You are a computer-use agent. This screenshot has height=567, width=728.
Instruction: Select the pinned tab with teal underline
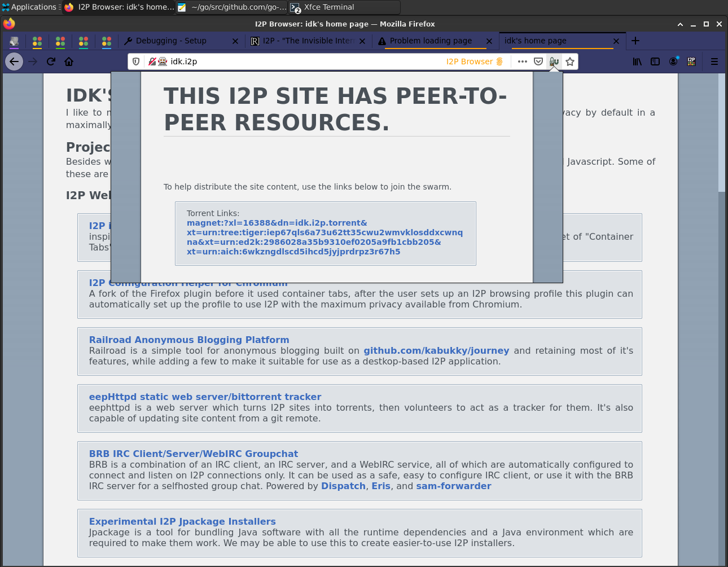[84, 41]
